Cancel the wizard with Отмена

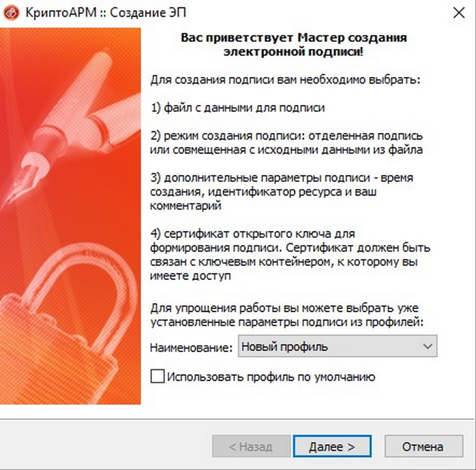pyautogui.click(x=423, y=447)
